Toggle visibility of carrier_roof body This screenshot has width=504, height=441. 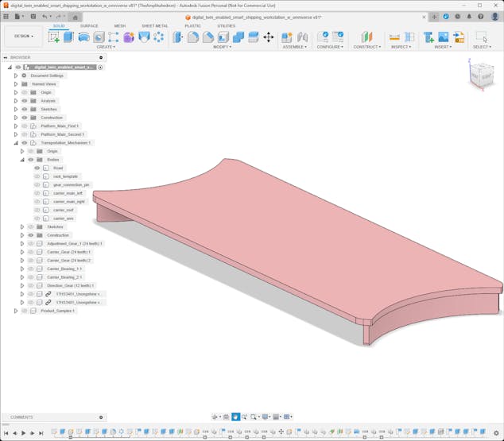(x=37, y=210)
